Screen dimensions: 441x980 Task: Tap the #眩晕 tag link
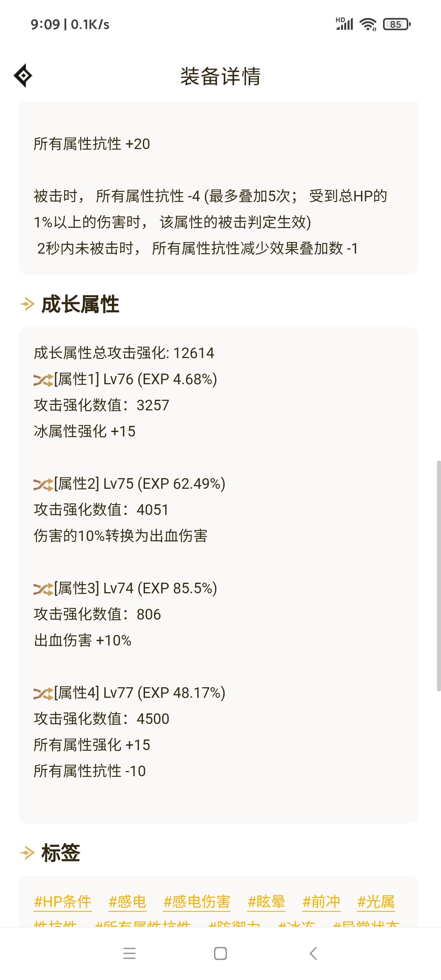tap(266, 902)
